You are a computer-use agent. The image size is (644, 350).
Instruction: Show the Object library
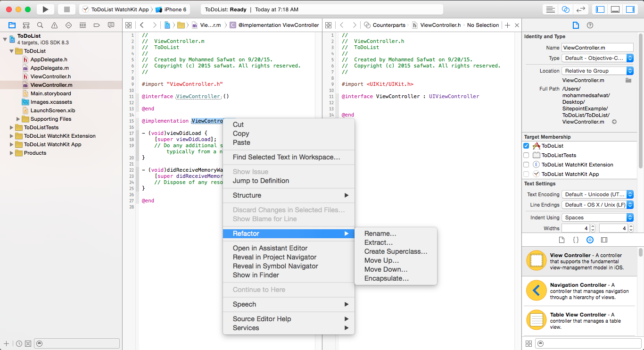click(590, 240)
